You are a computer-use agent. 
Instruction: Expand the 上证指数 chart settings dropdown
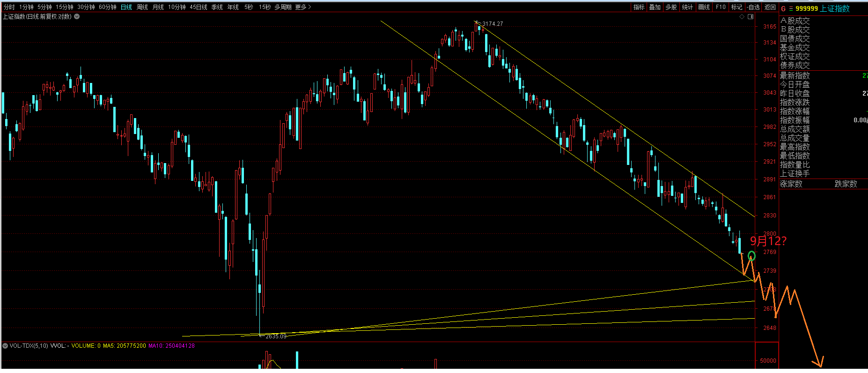click(77, 16)
